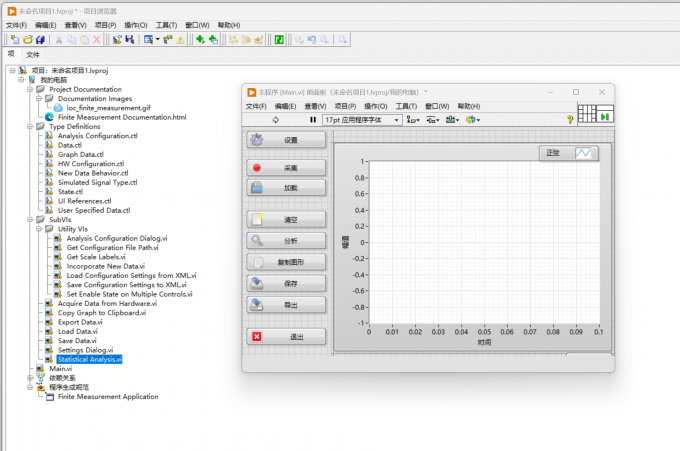
Task: Click the 采集 button
Action: pyautogui.click(x=286, y=168)
